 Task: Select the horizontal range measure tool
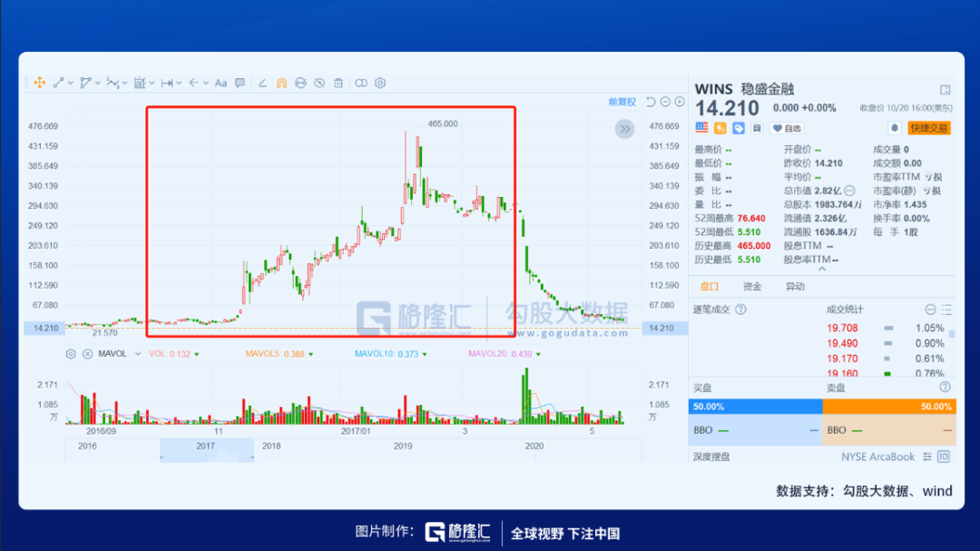166,83
